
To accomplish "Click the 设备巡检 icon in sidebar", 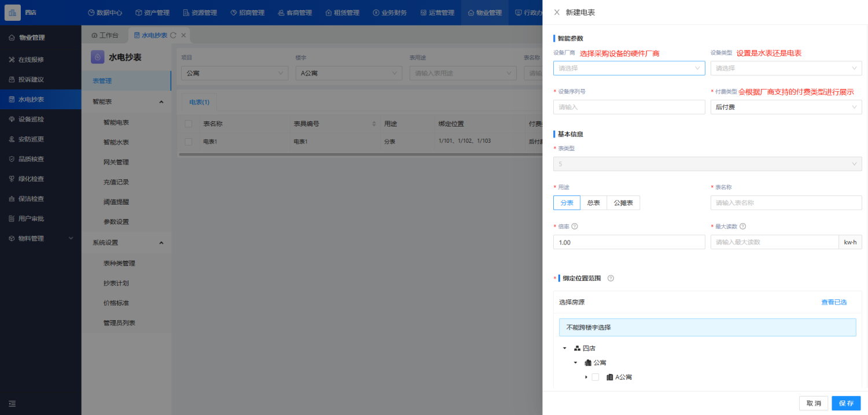I will 12,119.
